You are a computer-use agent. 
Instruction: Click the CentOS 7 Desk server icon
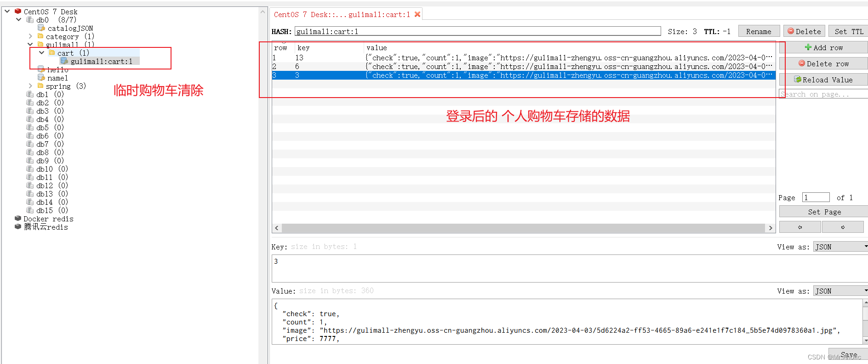(x=18, y=11)
